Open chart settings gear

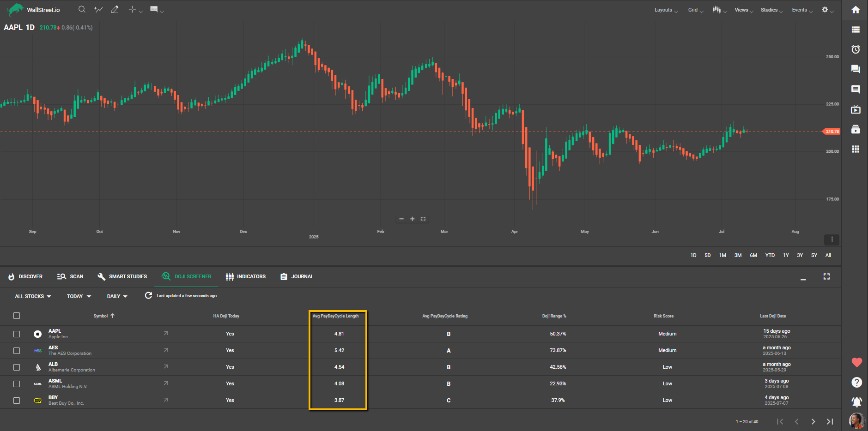pyautogui.click(x=825, y=10)
